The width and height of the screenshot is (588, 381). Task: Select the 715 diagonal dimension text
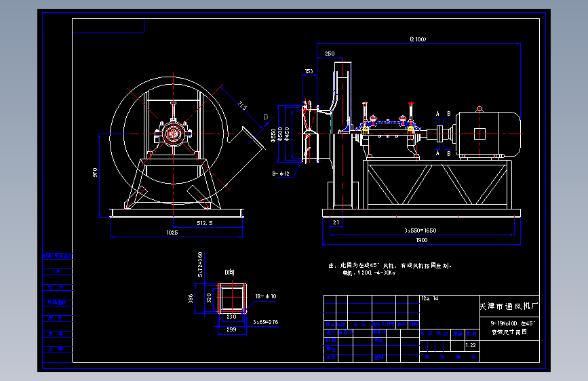click(x=243, y=106)
